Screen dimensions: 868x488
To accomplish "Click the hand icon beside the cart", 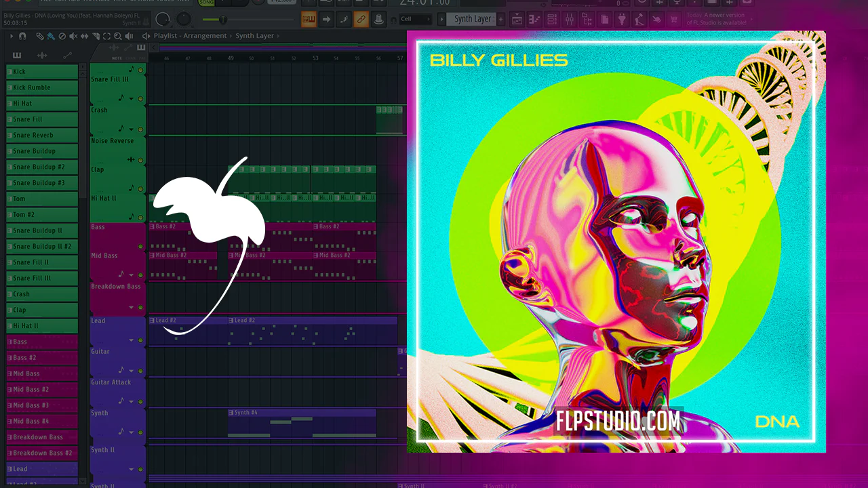I will (656, 19).
